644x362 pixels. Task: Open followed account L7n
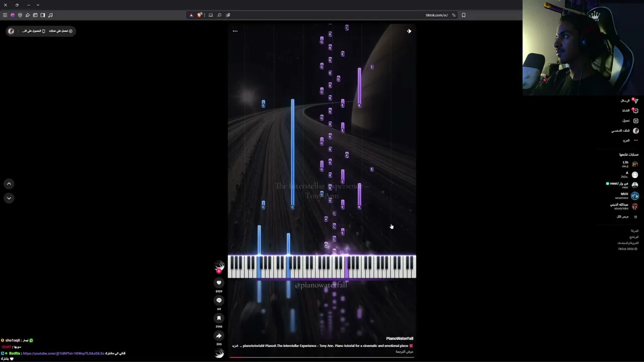point(629,164)
